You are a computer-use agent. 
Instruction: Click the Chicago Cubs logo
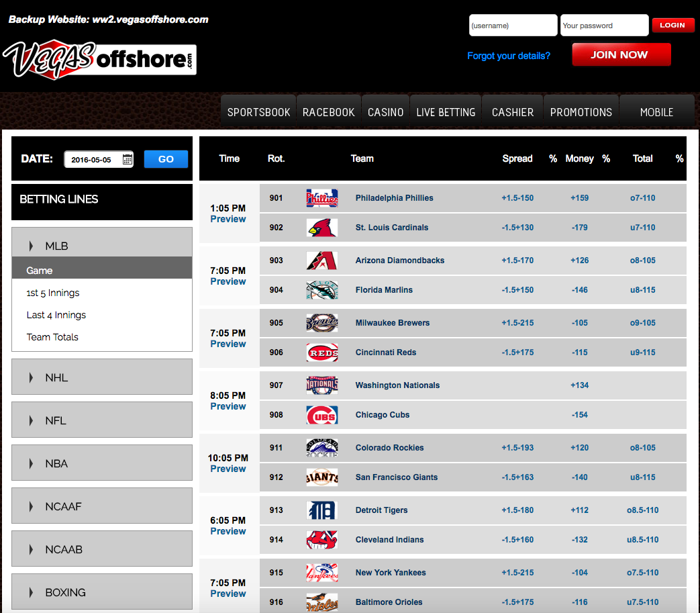[322, 415]
